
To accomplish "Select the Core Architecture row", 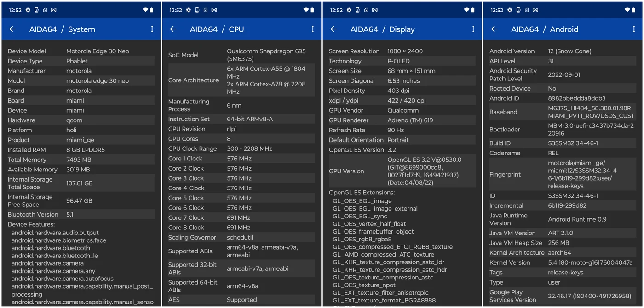I will tap(241, 80).
